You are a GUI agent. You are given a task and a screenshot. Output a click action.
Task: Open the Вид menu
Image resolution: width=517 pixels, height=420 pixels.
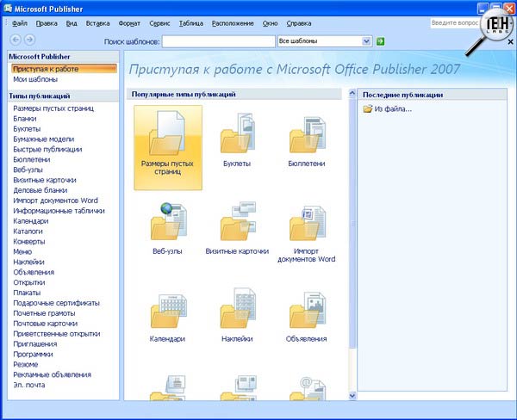pos(72,23)
